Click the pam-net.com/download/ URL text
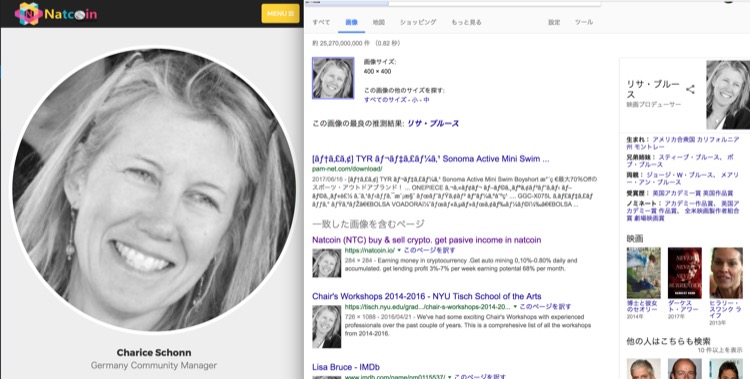Image resolution: width=750 pixels, height=379 pixels. click(347, 169)
